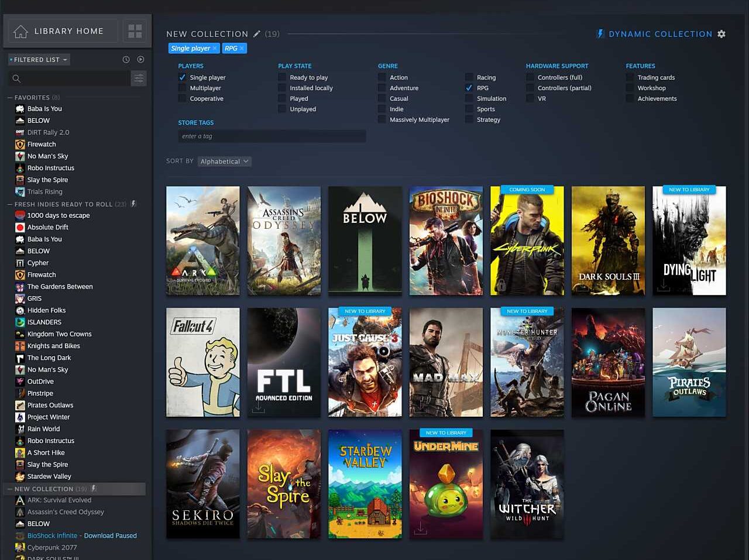Open advanced filter options icon
The width and height of the screenshot is (749, 560).
click(x=139, y=78)
